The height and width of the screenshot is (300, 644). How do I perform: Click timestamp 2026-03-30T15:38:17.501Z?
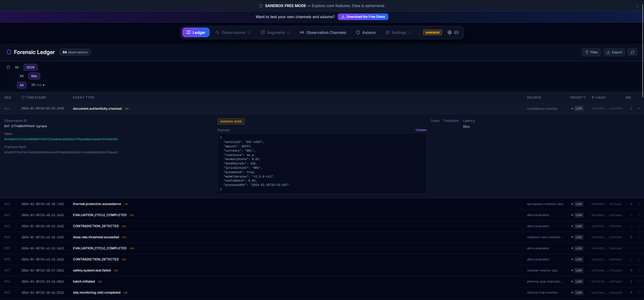43,270
